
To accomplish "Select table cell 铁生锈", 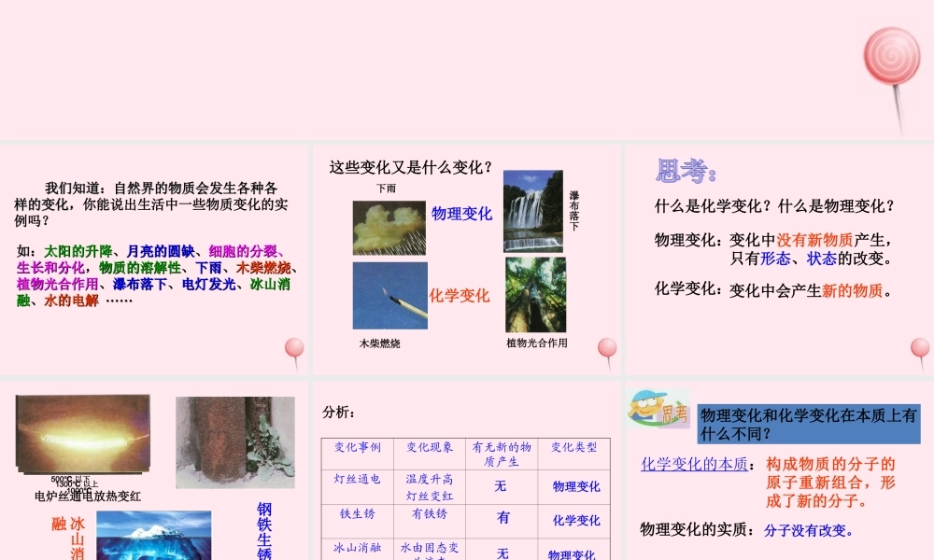I will 358,513.
